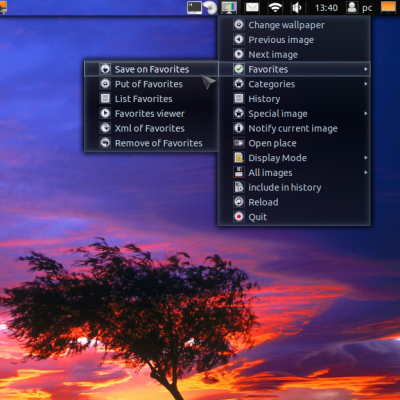Open the Wi-Fi network indicator
The image size is (400, 400).
click(x=275, y=7)
